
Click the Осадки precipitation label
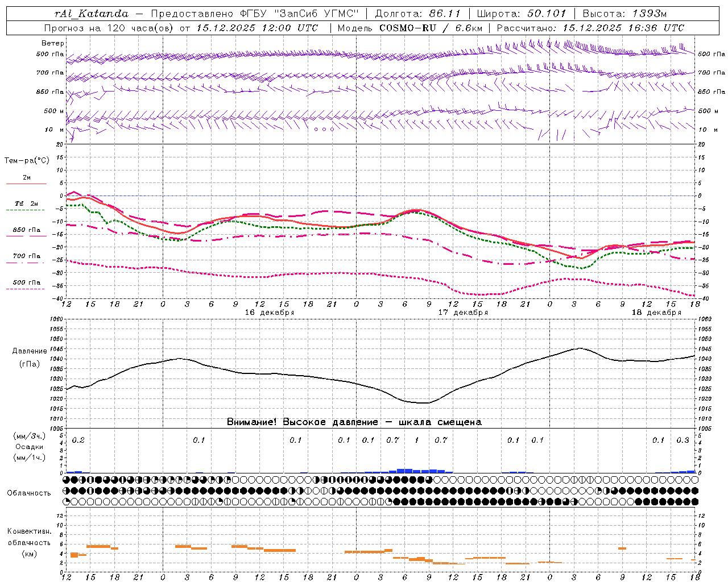click(x=29, y=447)
